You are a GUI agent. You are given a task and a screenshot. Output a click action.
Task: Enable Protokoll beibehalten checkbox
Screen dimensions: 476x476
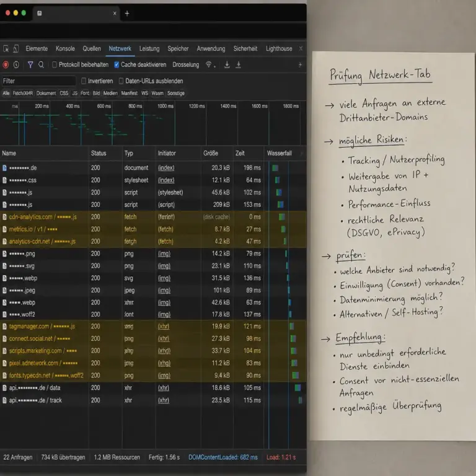pyautogui.click(x=55, y=64)
